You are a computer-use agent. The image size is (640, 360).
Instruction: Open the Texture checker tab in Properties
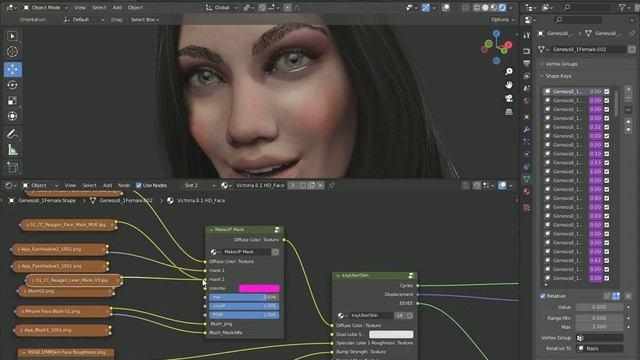527,208
